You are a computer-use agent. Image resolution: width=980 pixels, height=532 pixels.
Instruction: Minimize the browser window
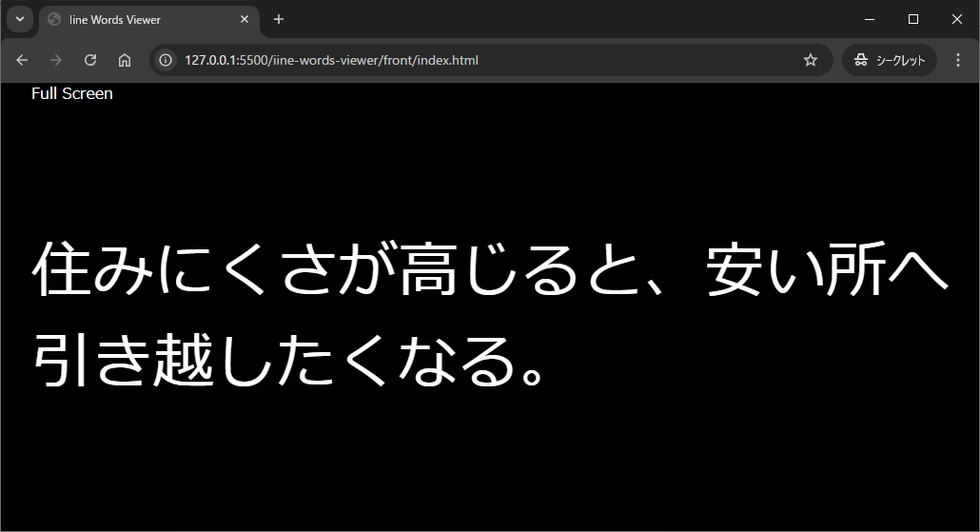point(870,19)
